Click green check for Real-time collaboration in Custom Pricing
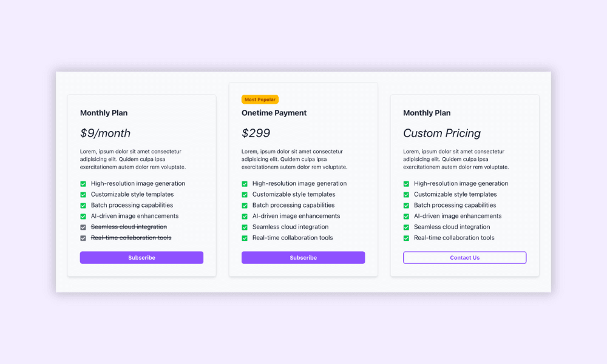Viewport: 607px width, 364px height. (406, 238)
